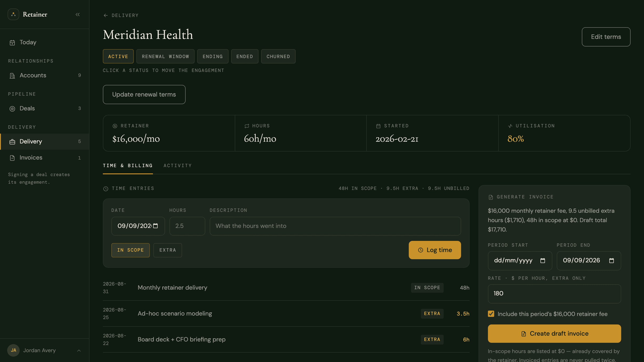The height and width of the screenshot is (362, 644).
Task: Open Today in the sidebar
Action: 44,42
